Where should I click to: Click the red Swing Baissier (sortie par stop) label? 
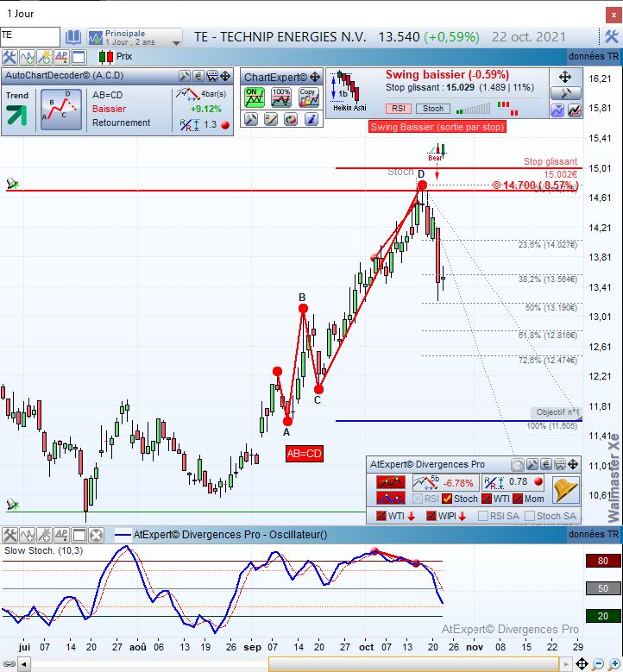pyautogui.click(x=437, y=127)
